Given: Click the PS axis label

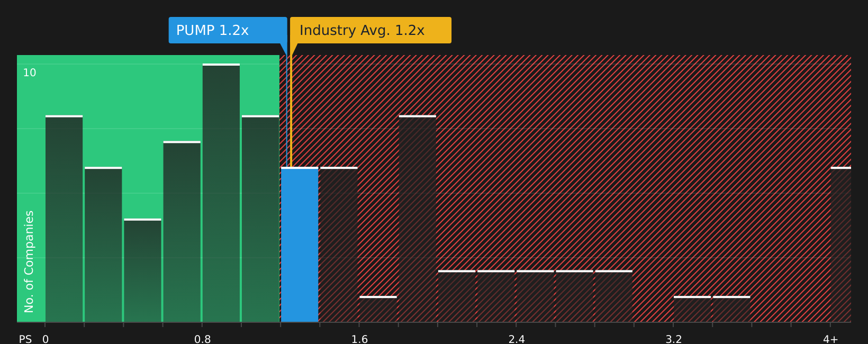Looking at the screenshot, I should 25,339.
